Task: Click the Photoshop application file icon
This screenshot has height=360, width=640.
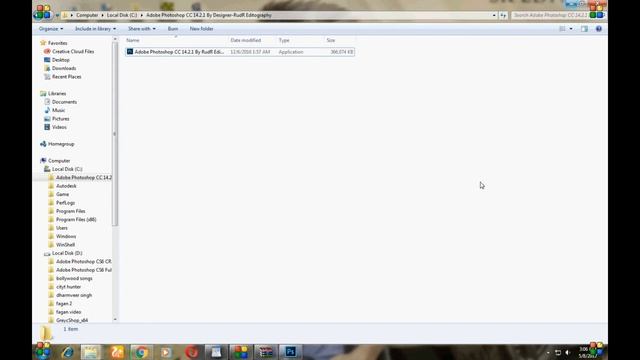Action: tap(130, 52)
